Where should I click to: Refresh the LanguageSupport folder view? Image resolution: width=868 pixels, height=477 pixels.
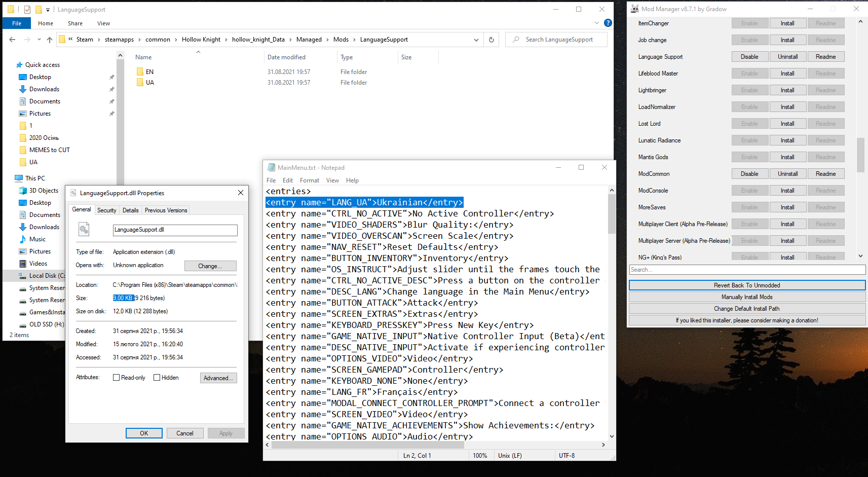(x=491, y=40)
